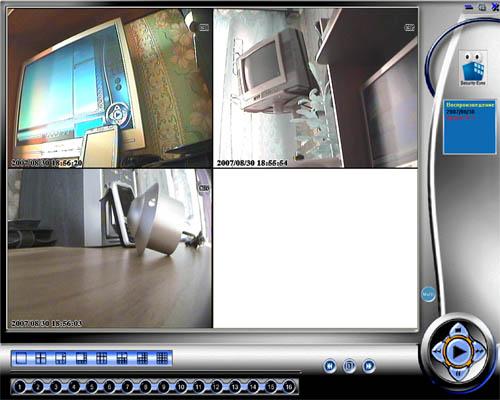Select the empty white camera pane
Screen dimensions: 500x400
[x=315, y=249]
